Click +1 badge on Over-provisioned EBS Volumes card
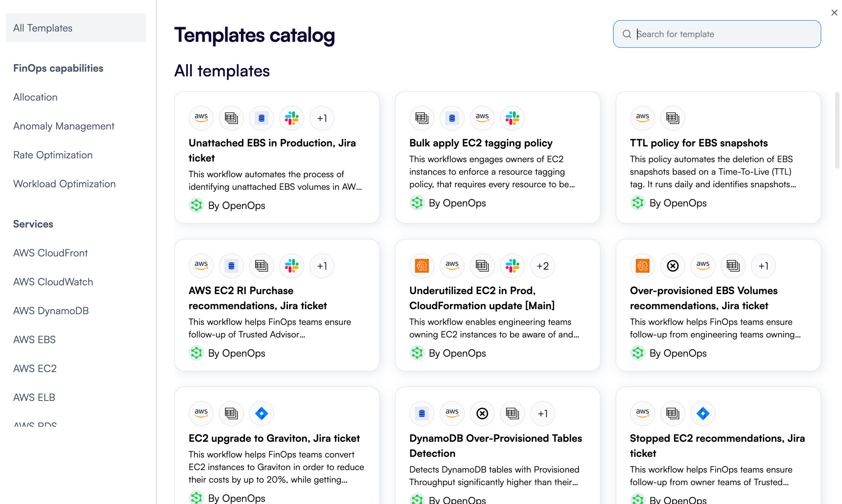Screen dimensions: 842x504 [x=763, y=265]
